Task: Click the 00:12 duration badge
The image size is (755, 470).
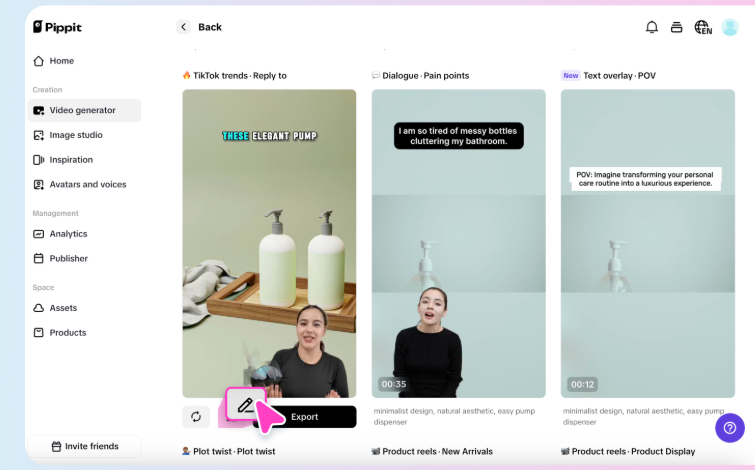Action: click(x=583, y=384)
